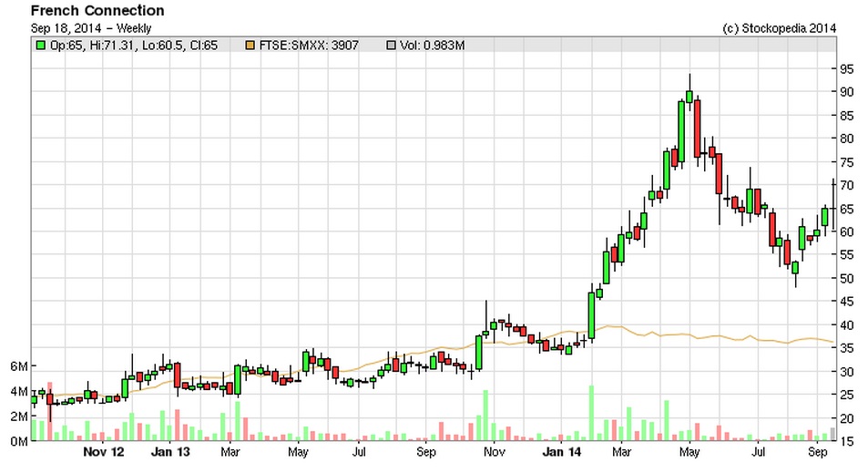Click the tall green volume bar after Jan 14
The height and width of the screenshot is (473, 868).
point(591,413)
